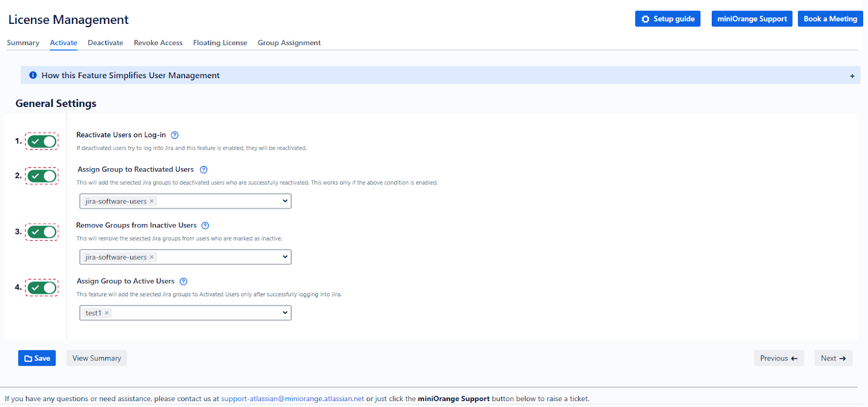
Task: Toggle Reactivate Users on Log-in switch
Action: (42, 142)
